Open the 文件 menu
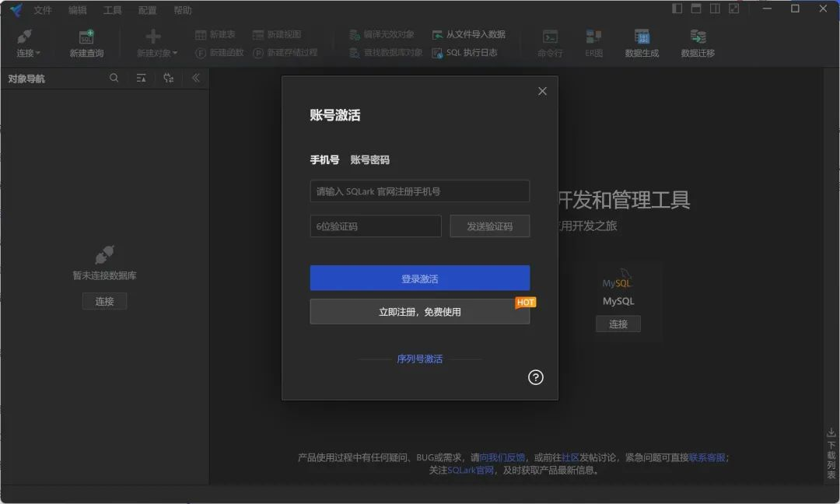This screenshot has height=504, width=840. [x=42, y=10]
